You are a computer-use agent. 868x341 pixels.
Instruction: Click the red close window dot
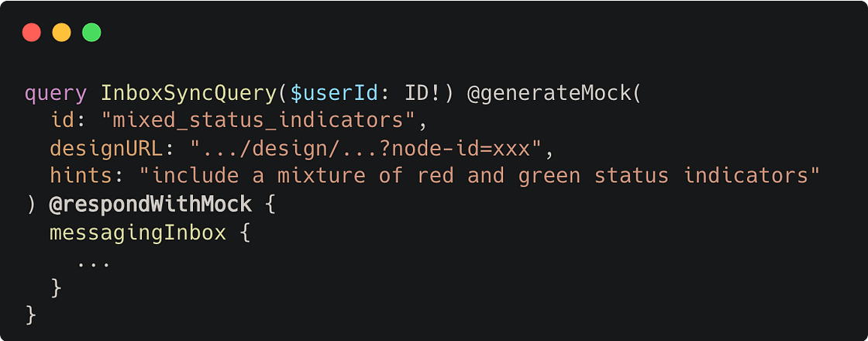(32, 33)
